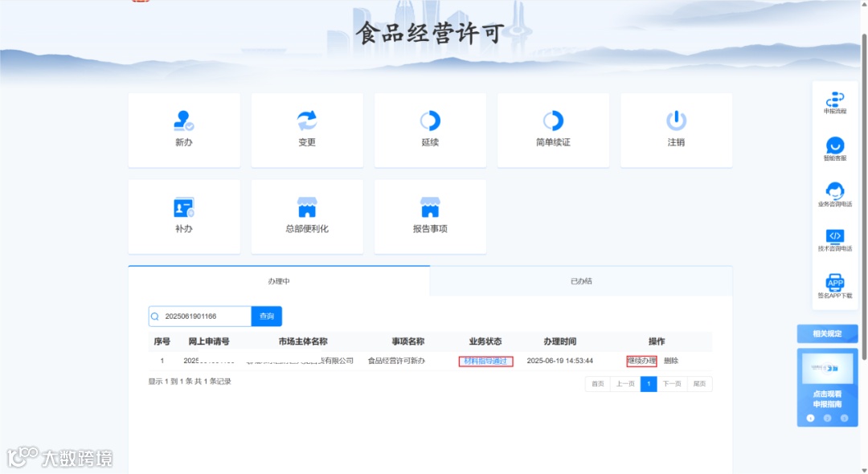Select the 新办 (new application) icon
Screen dimensions: 868x474
184,129
